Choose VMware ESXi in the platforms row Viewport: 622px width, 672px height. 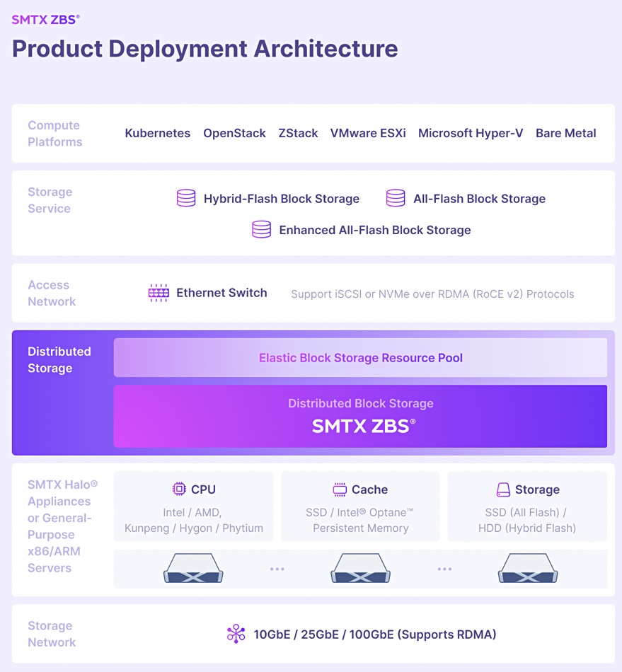(368, 133)
